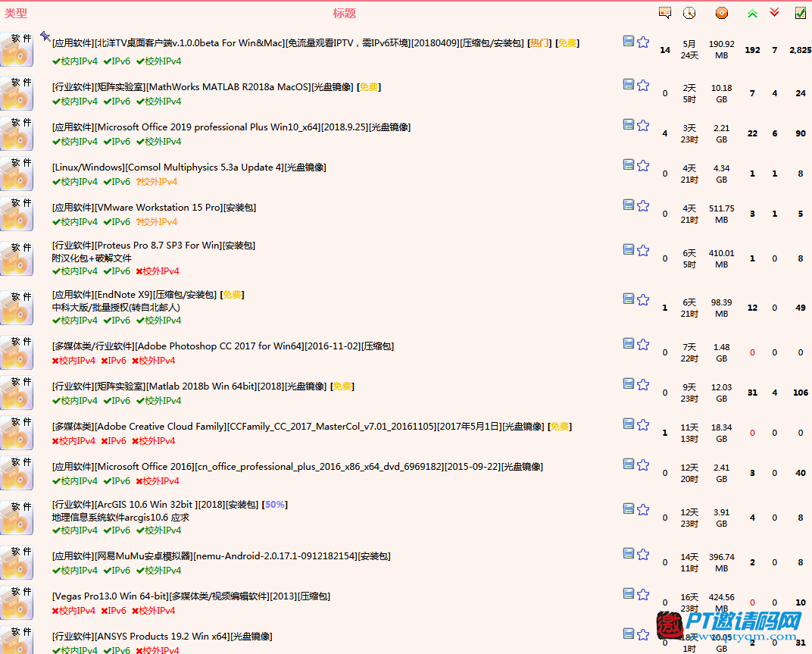The image size is (812, 654).
Task: Open Adobe Creative Cloud Family torrent link
Action: [x=298, y=427]
